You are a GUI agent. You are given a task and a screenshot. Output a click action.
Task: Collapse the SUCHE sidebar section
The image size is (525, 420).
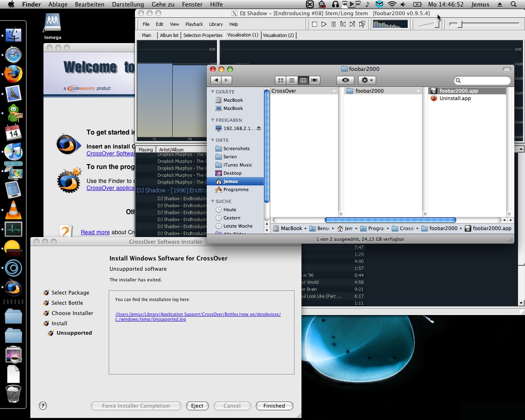pyautogui.click(x=213, y=201)
